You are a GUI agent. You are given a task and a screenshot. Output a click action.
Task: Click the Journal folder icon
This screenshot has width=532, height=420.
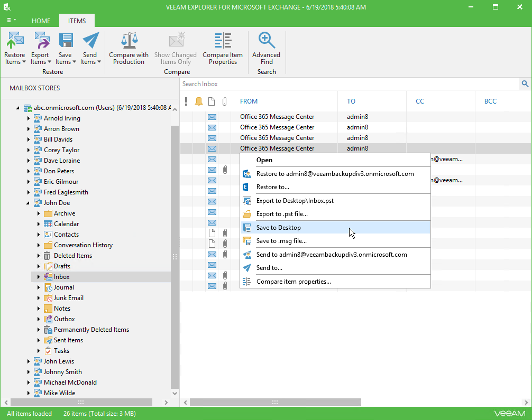(48, 287)
